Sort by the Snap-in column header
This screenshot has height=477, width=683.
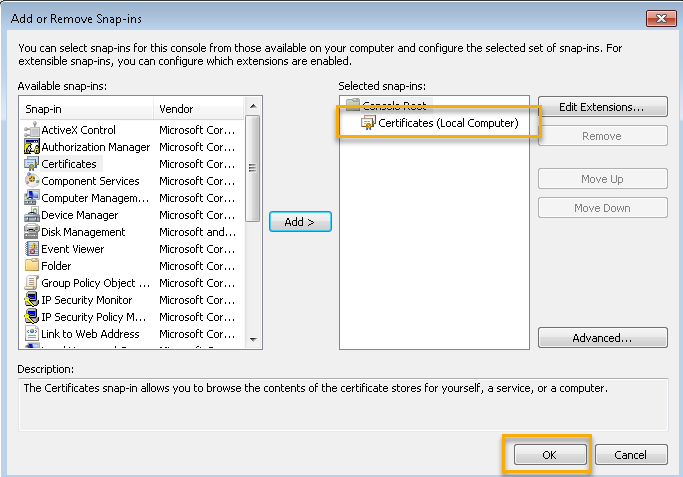(87, 108)
